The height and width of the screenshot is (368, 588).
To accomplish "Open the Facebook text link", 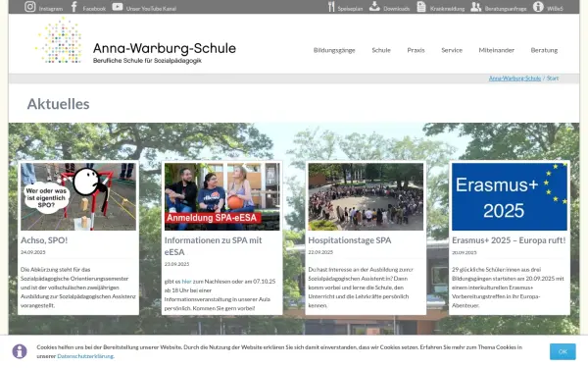I will [94, 9].
